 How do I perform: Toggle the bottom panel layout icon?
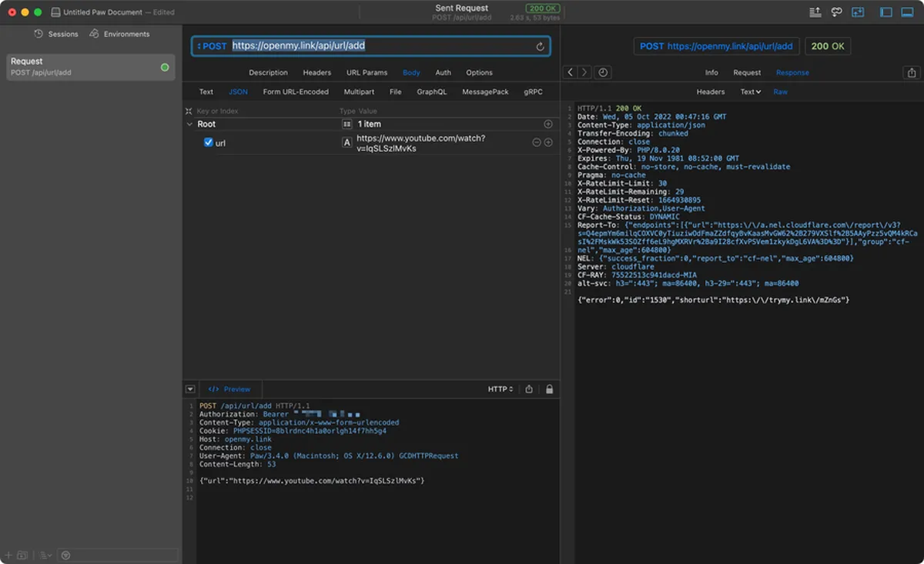[x=908, y=12]
